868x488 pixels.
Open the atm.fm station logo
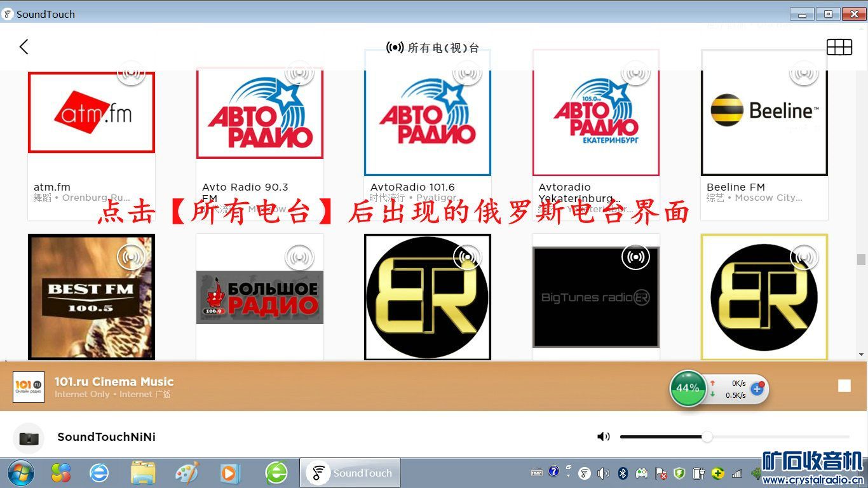92,112
